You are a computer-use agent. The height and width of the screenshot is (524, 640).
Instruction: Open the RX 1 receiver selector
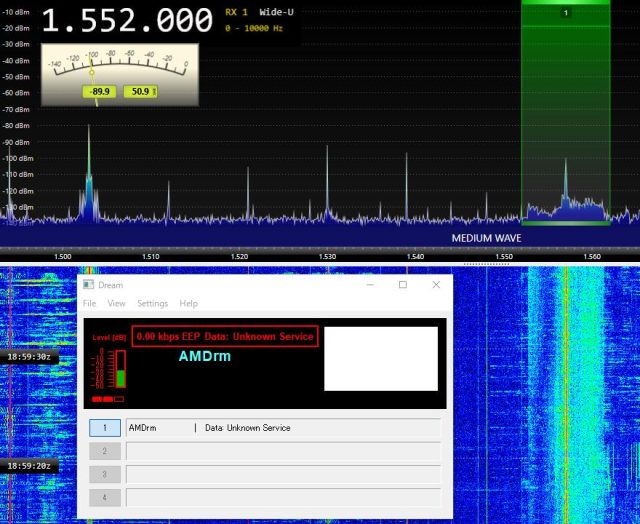pyautogui.click(x=237, y=13)
